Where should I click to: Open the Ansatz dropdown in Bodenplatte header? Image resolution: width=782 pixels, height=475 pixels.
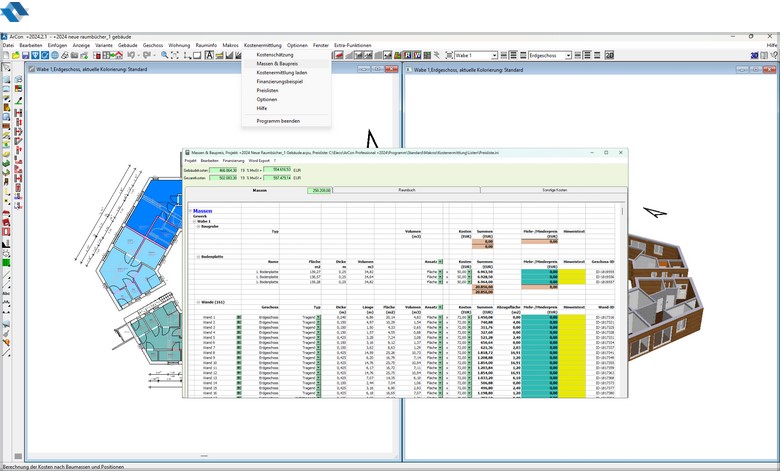coord(440,261)
